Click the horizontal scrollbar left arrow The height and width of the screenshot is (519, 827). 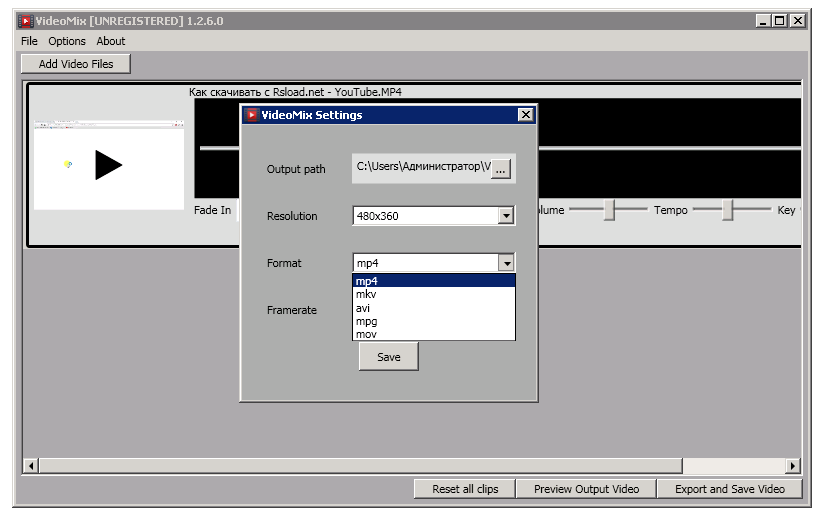click(31, 466)
